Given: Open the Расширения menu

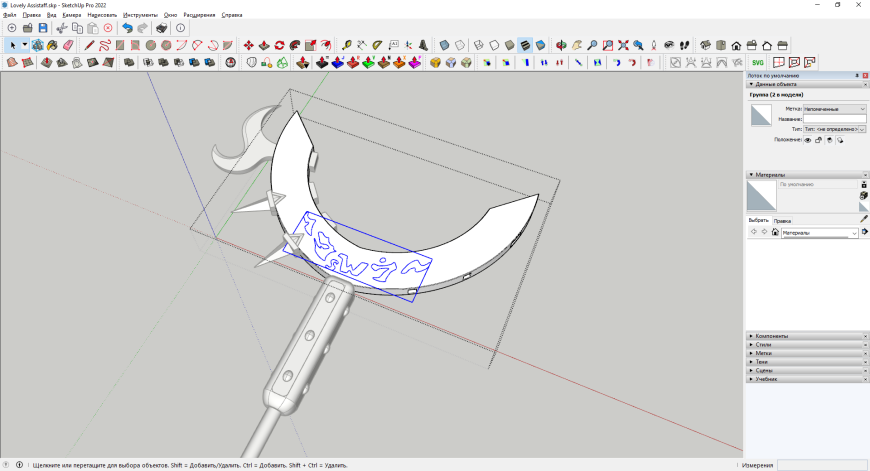Looking at the screenshot, I should point(199,15).
